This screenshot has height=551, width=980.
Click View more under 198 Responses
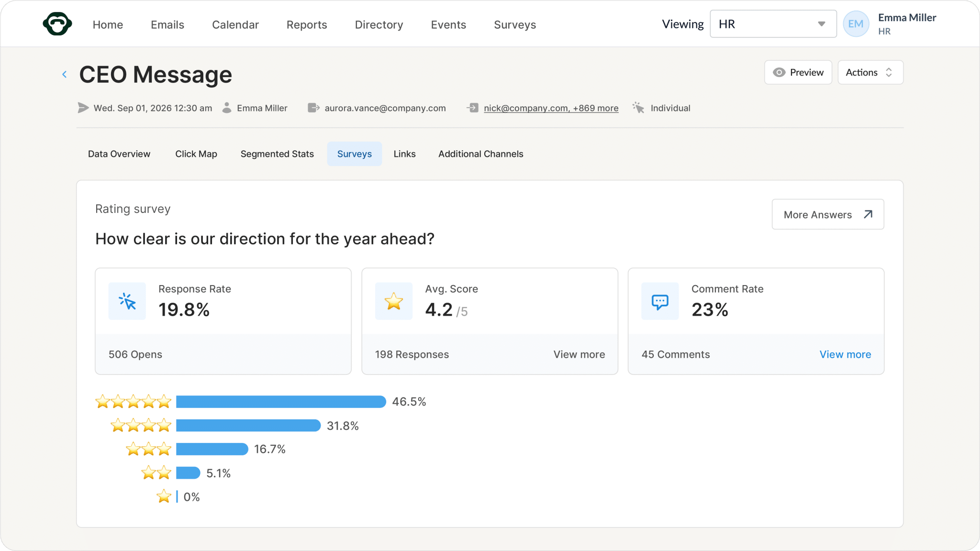pyautogui.click(x=579, y=354)
